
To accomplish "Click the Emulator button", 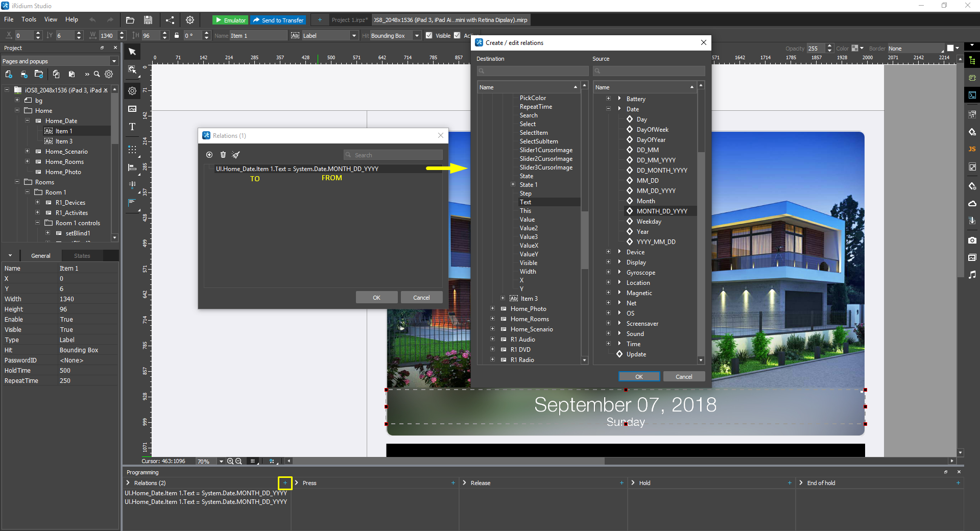I will (230, 20).
